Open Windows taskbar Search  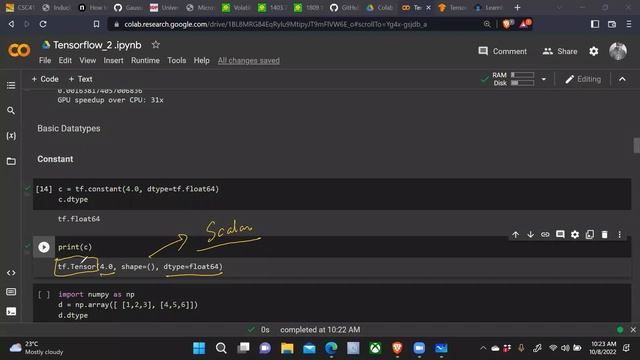pos(221,348)
